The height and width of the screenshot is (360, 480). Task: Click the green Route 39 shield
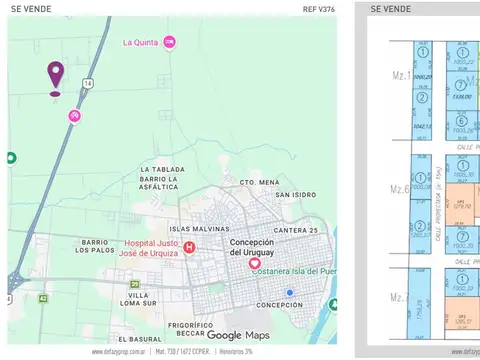click(135, 284)
